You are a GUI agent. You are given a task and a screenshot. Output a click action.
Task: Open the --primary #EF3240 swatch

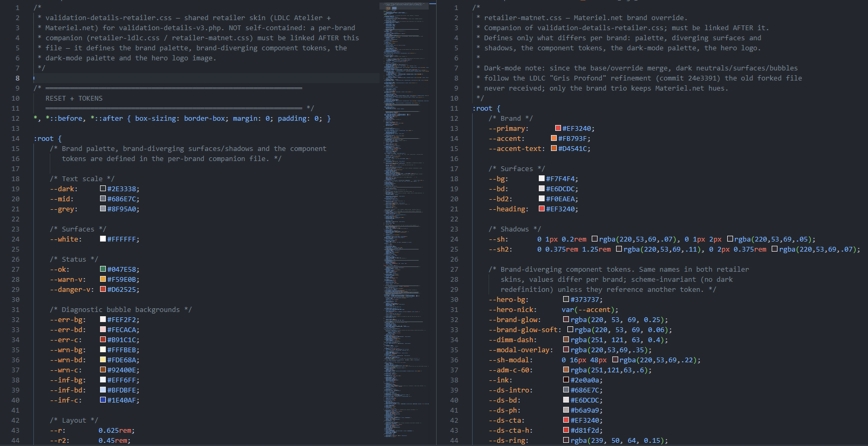tap(558, 128)
